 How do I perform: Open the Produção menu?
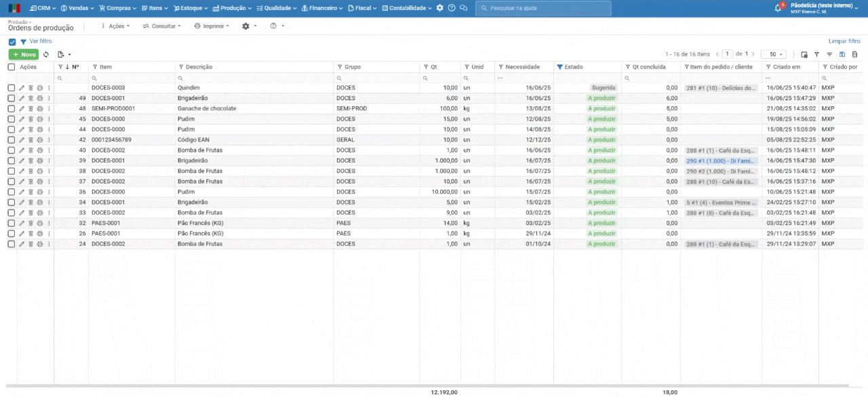232,8
